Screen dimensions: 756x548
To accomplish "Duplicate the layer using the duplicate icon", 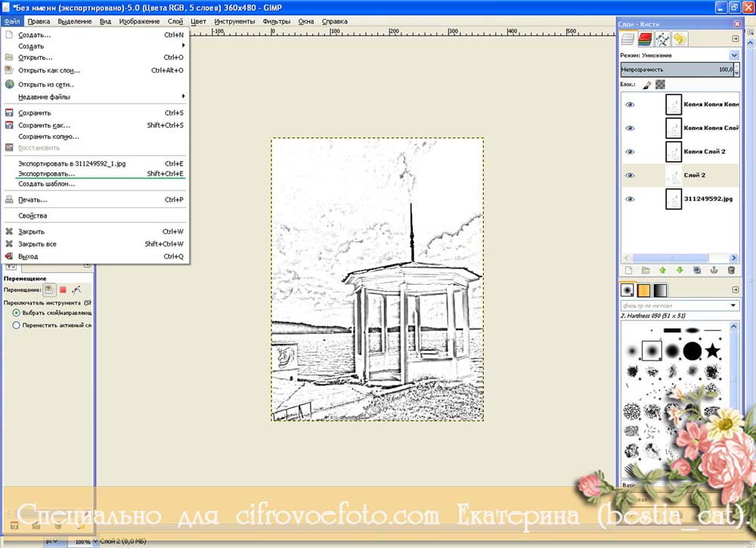I will [x=696, y=270].
